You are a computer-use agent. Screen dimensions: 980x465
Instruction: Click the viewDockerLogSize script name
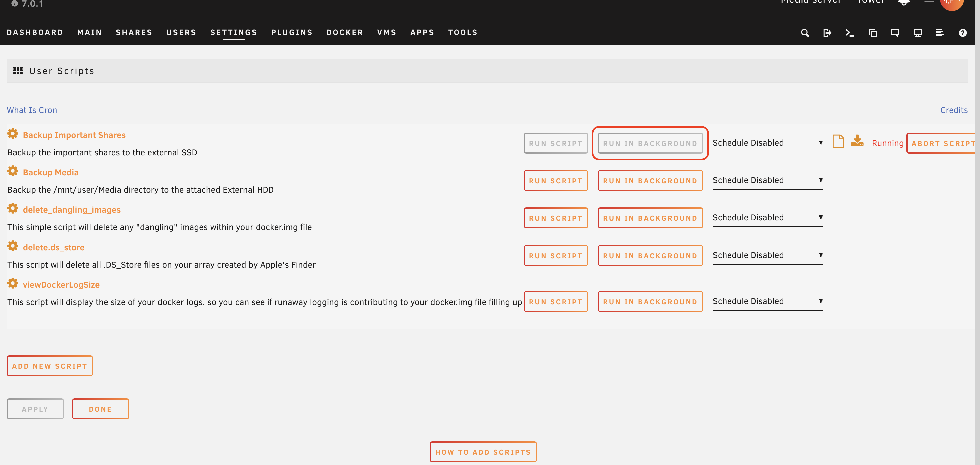click(x=61, y=285)
